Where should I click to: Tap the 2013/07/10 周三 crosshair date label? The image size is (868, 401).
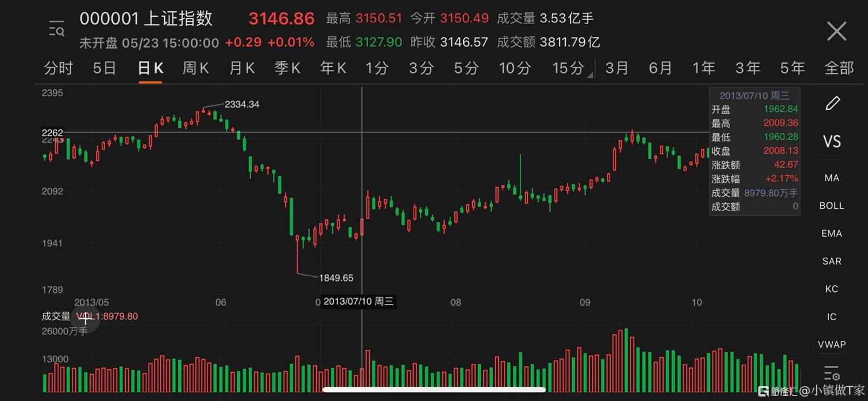[x=359, y=301]
